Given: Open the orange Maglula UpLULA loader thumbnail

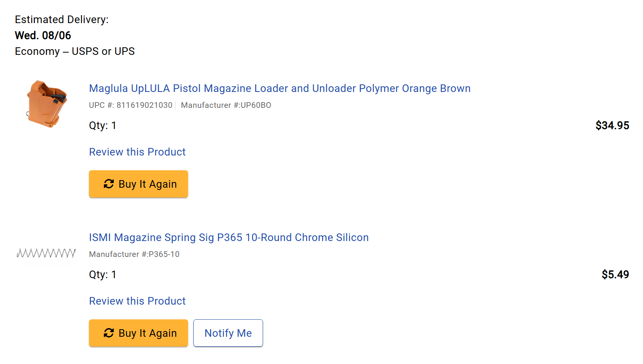Looking at the screenshot, I should click(47, 104).
